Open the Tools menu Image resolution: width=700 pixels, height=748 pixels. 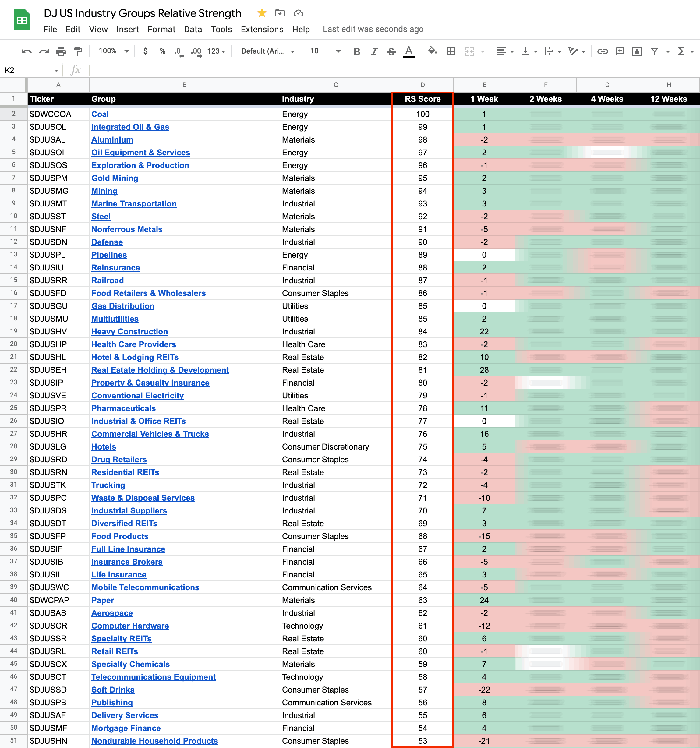221,29
